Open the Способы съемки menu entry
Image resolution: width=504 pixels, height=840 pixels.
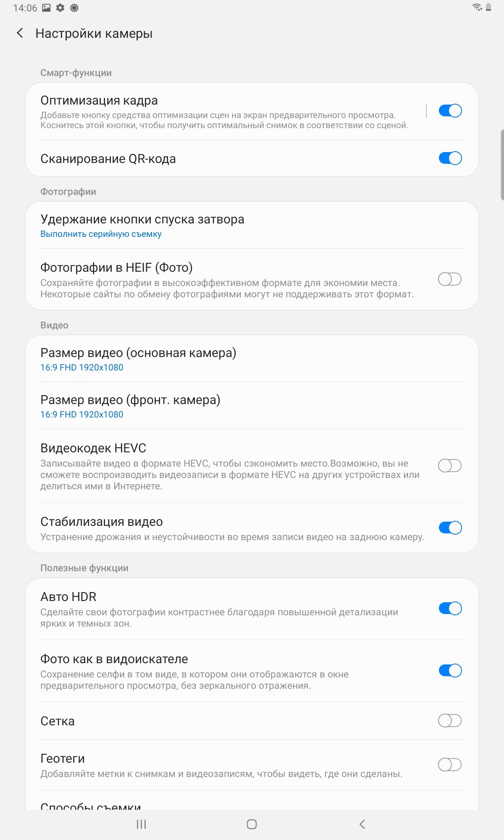point(252,801)
